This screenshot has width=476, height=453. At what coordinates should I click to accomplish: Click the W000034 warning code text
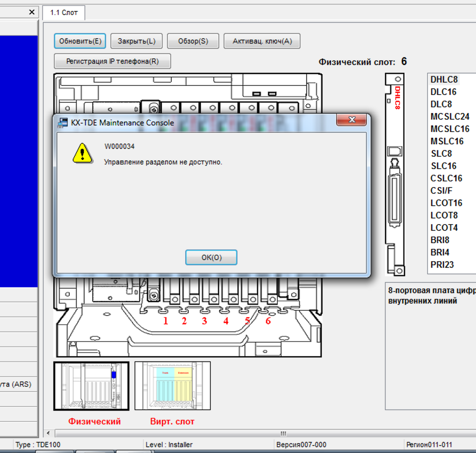pyautogui.click(x=119, y=147)
